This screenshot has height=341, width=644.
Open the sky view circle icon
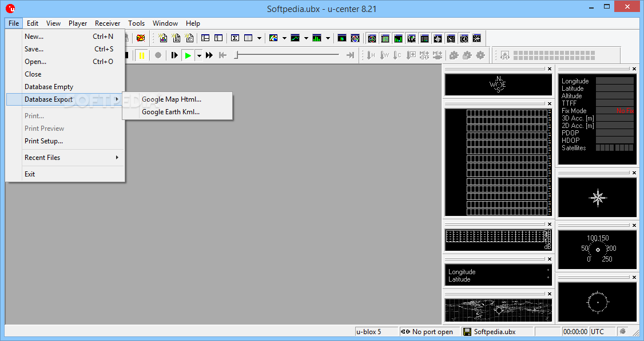pos(355,38)
